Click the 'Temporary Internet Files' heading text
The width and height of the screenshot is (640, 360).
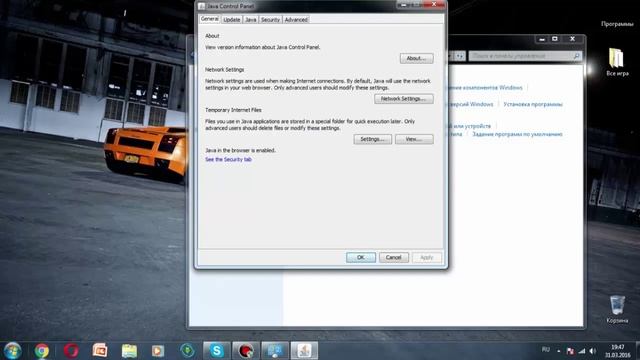pyautogui.click(x=233, y=110)
